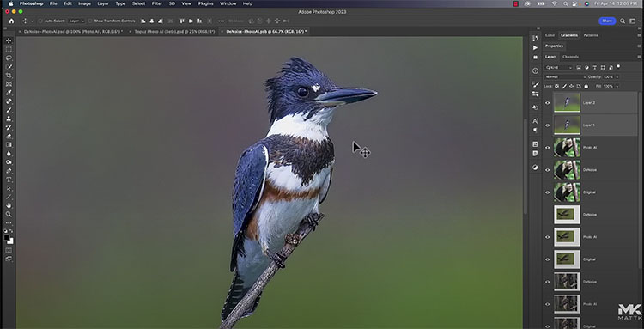Hide Layer 2 with its eye icon
644x329 pixels.
click(547, 103)
